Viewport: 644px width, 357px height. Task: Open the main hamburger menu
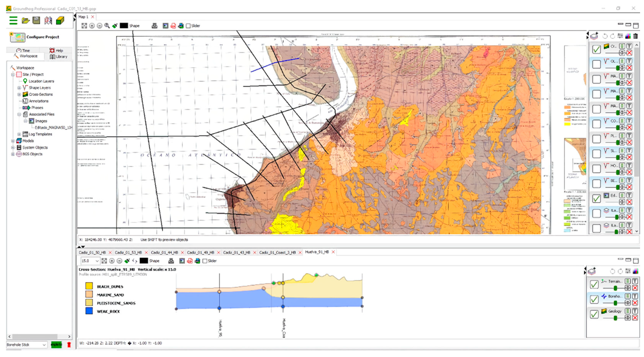[13, 20]
